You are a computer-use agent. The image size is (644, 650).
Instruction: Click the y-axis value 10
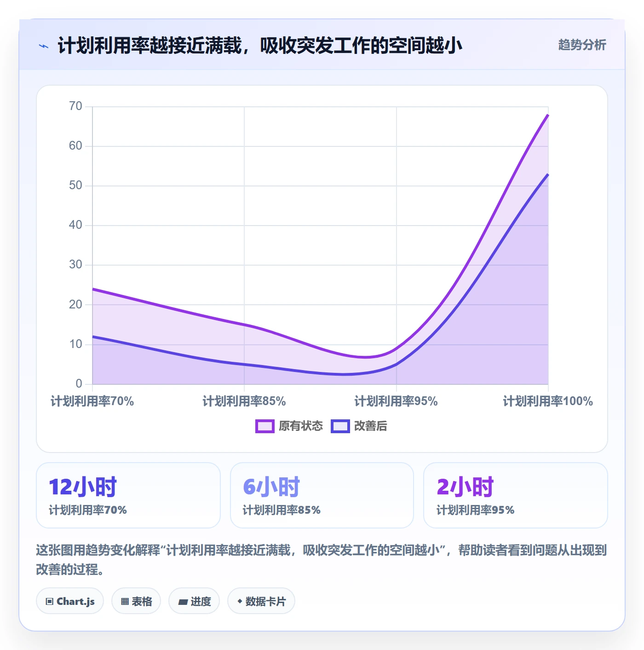(75, 344)
